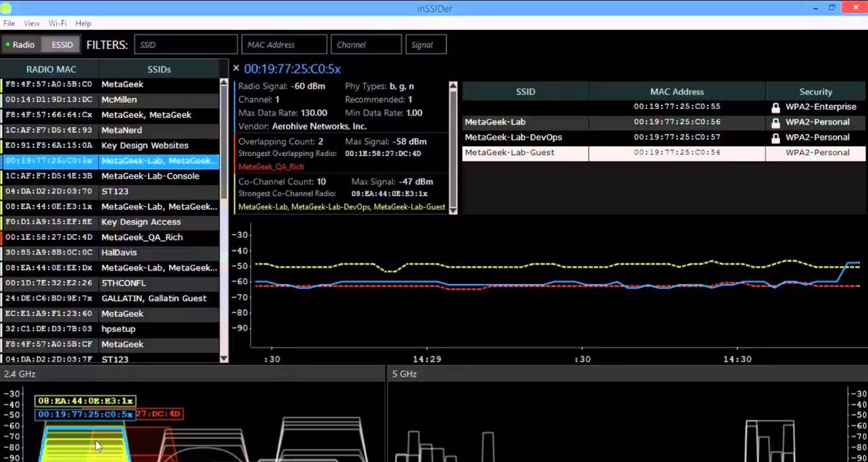868x462 pixels.
Task: Select the MetaGeek-Lab-Guest network row
Action: (664, 153)
